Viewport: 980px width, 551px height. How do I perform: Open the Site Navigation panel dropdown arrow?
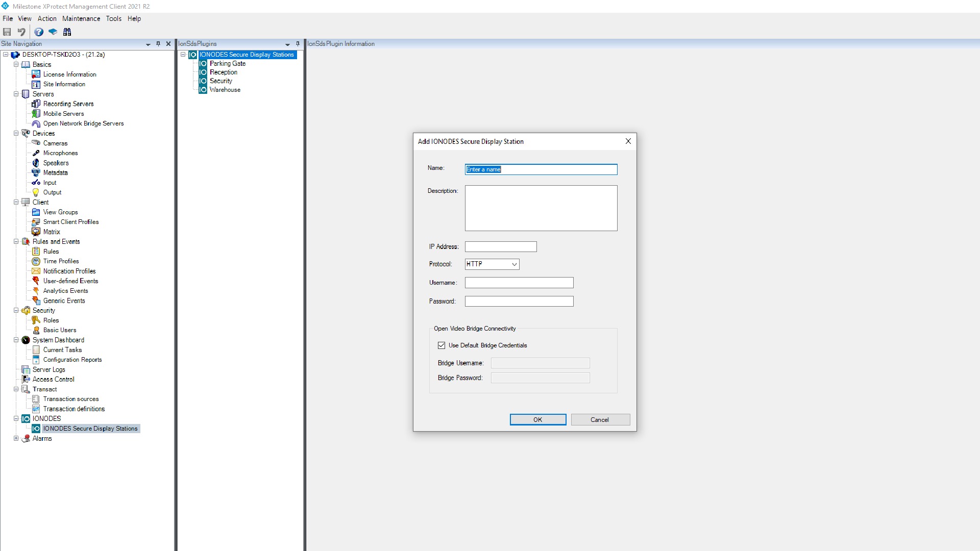(x=148, y=44)
